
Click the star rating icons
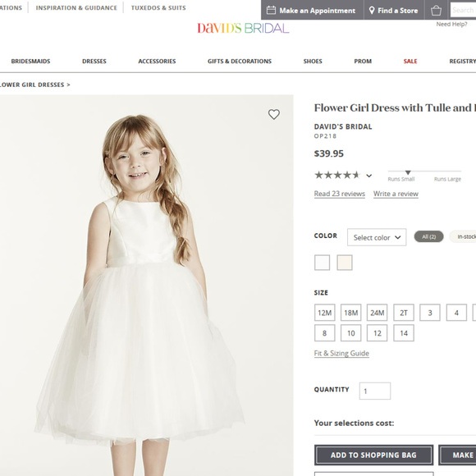pyautogui.click(x=337, y=175)
